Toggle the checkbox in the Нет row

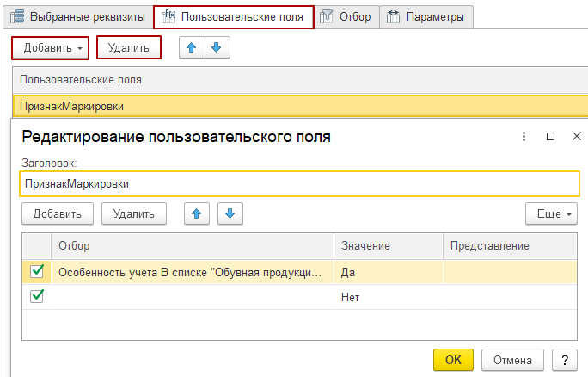(x=37, y=296)
